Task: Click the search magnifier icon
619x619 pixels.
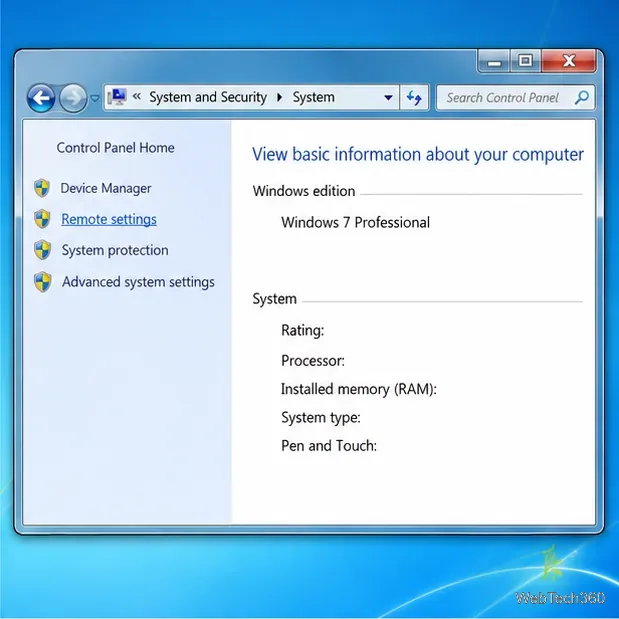Action: pyautogui.click(x=581, y=97)
